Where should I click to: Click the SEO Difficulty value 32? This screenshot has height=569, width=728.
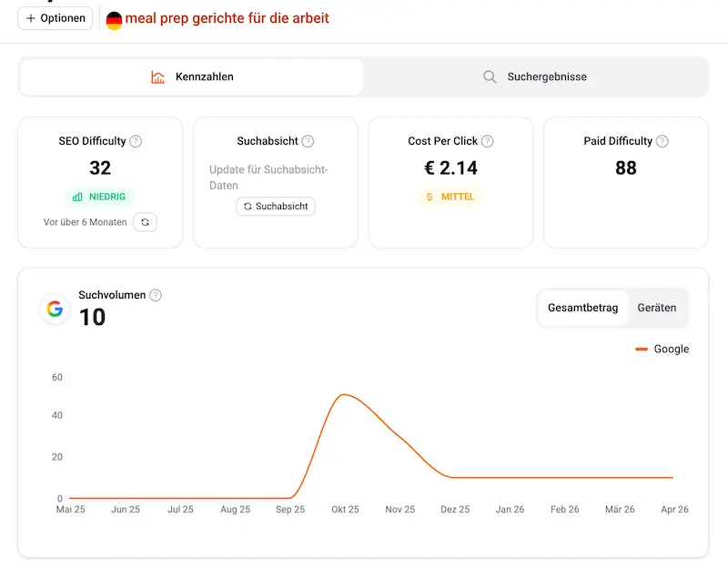click(x=100, y=168)
